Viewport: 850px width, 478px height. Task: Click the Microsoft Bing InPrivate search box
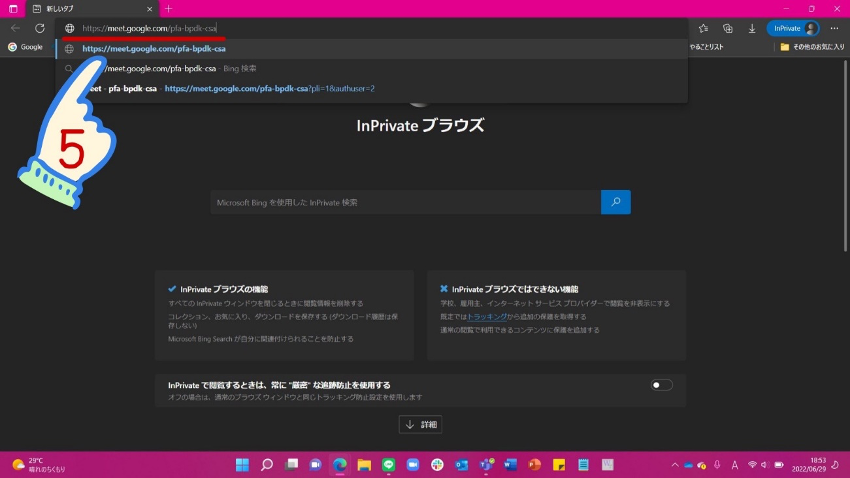pyautogui.click(x=405, y=202)
